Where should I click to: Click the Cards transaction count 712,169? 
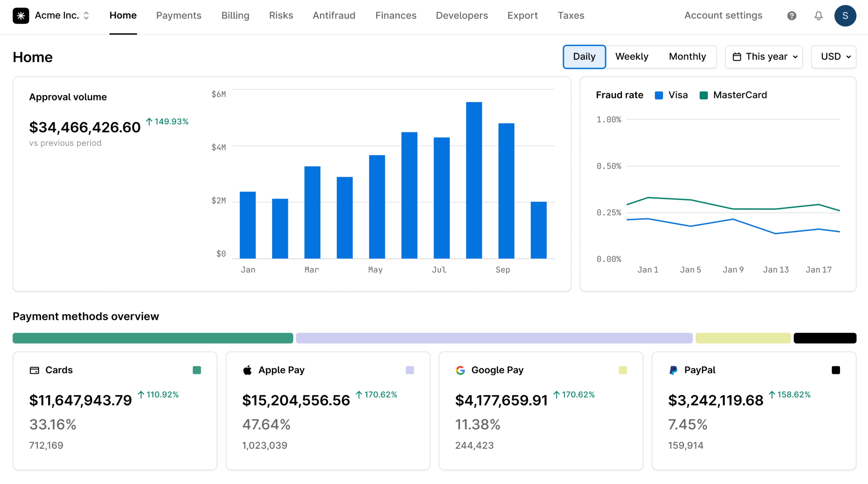[x=46, y=446]
